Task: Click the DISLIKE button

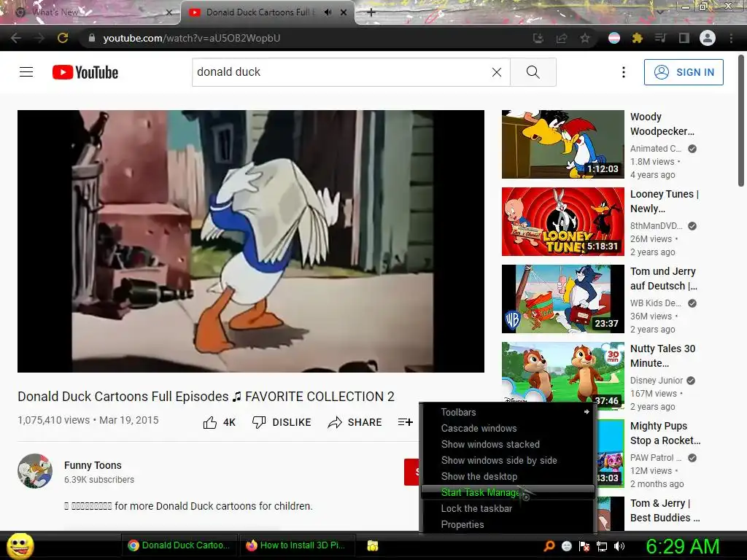Action: (282, 422)
